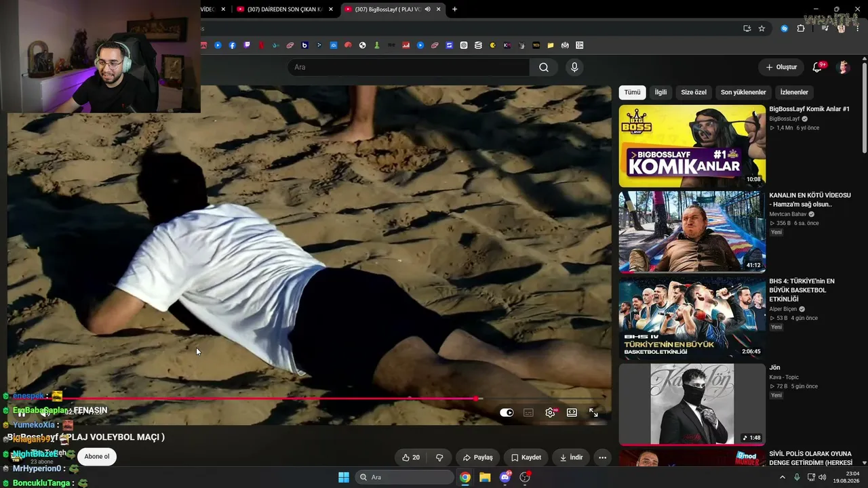
Task: Bookmark this page with the star icon
Action: coord(762,28)
